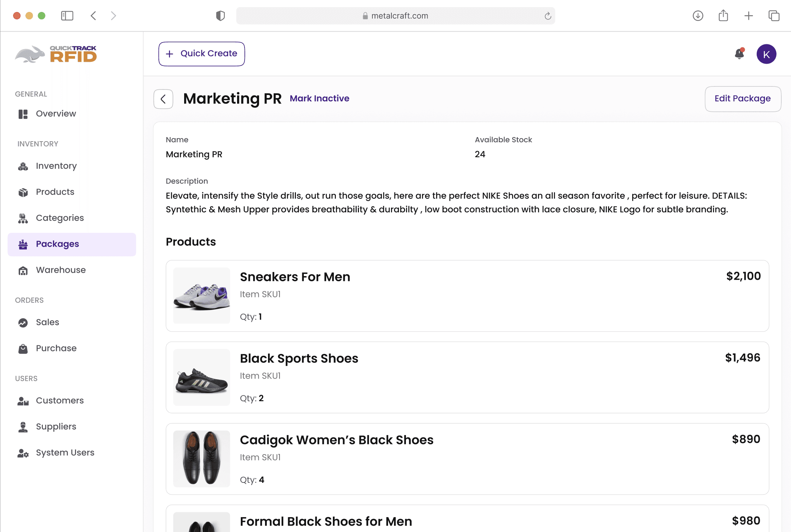Viewport: 791px width, 532px height.
Task: Reload the metalcraft.com page
Action: point(548,16)
